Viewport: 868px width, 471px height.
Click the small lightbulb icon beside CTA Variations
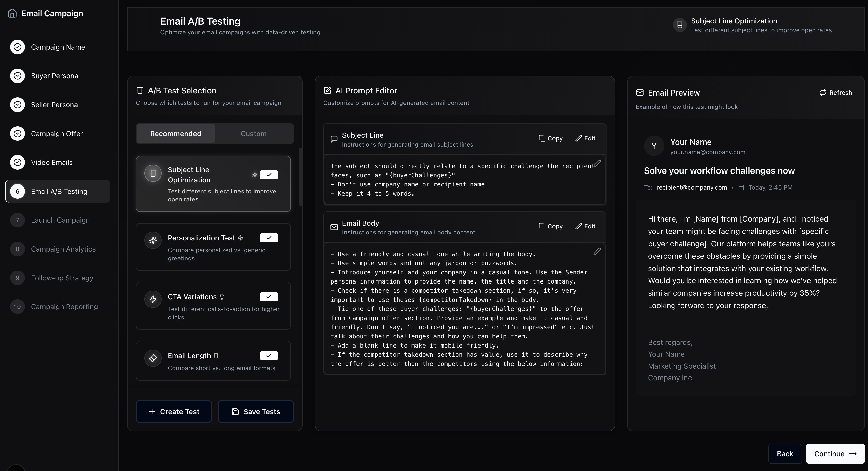(x=222, y=297)
